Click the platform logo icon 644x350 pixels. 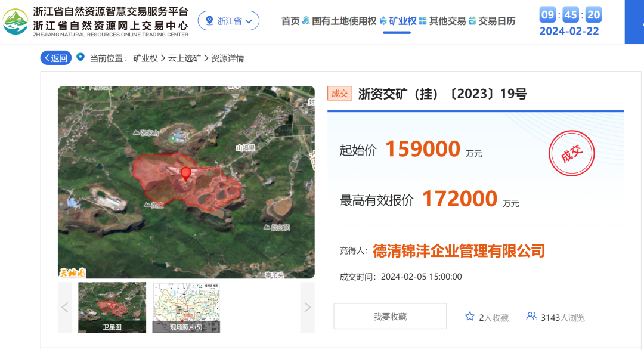(16, 21)
